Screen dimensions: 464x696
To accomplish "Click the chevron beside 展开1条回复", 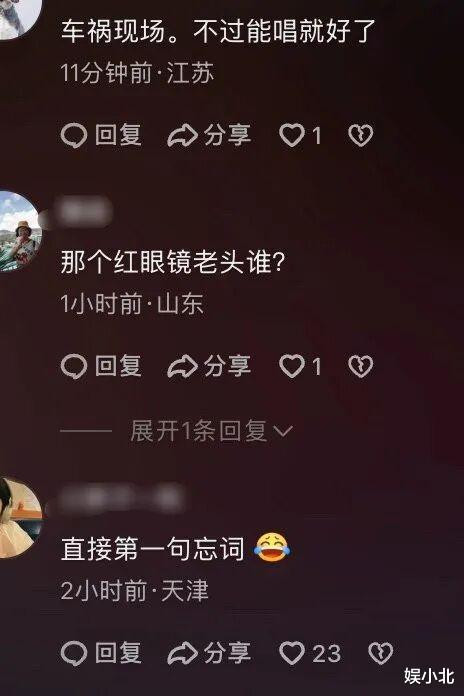I will click(283, 431).
